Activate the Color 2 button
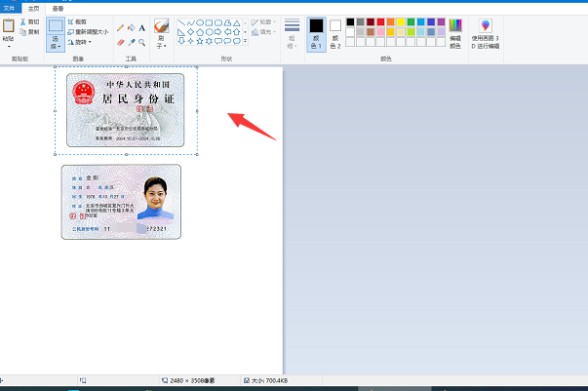Image resolution: width=588 pixels, height=391 pixels. coord(335,34)
